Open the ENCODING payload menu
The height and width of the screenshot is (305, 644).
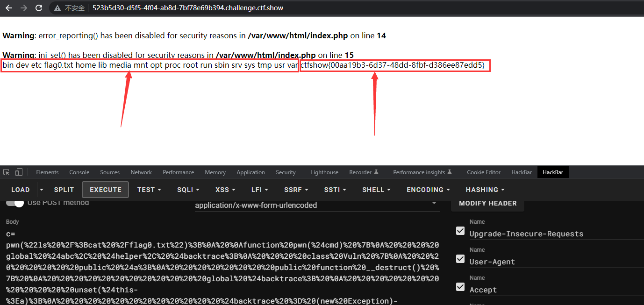click(427, 189)
